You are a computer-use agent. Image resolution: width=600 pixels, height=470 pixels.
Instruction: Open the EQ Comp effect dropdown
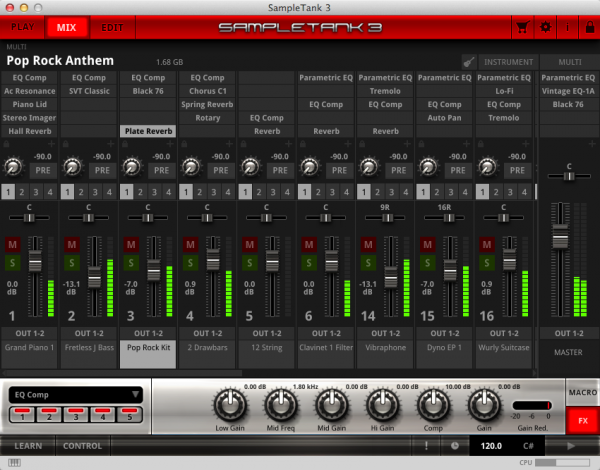click(76, 394)
